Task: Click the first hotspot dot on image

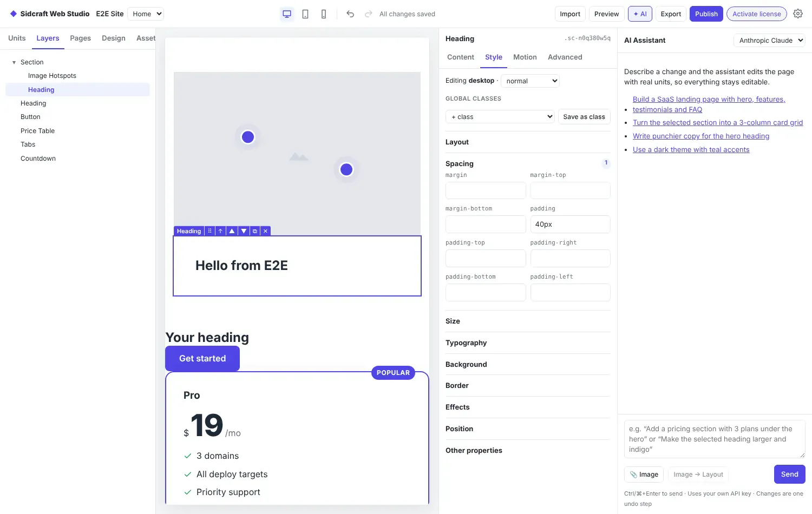Action: 248,137
